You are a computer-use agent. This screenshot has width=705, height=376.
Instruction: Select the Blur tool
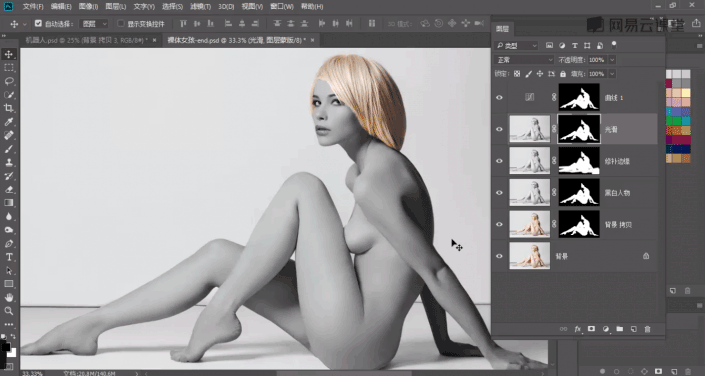(9, 216)
